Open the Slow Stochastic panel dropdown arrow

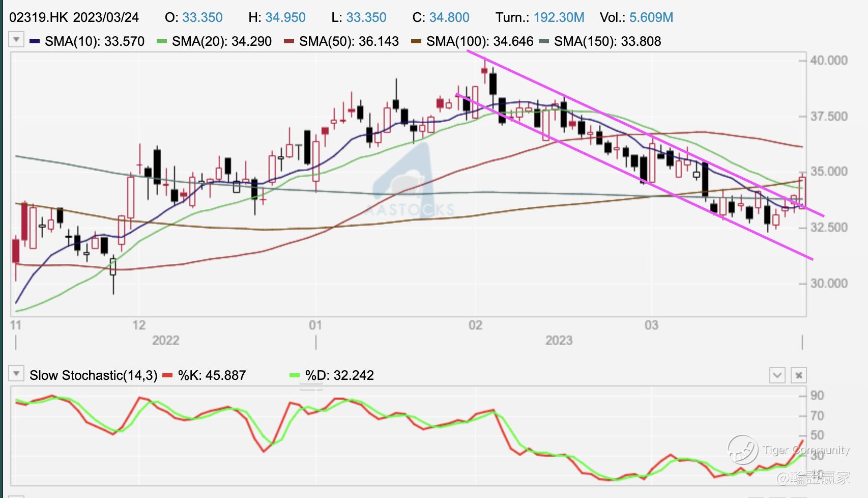16,374
